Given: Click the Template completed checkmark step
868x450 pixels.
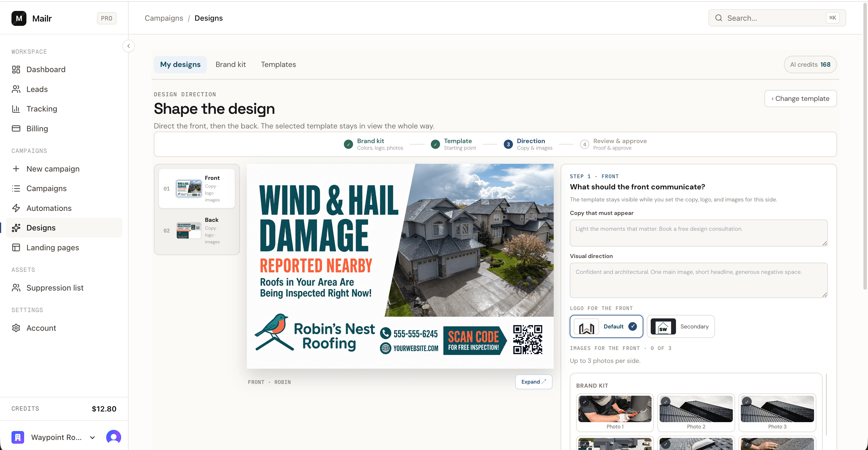Looking at the screenshot, I should click(x=435, y=144).
